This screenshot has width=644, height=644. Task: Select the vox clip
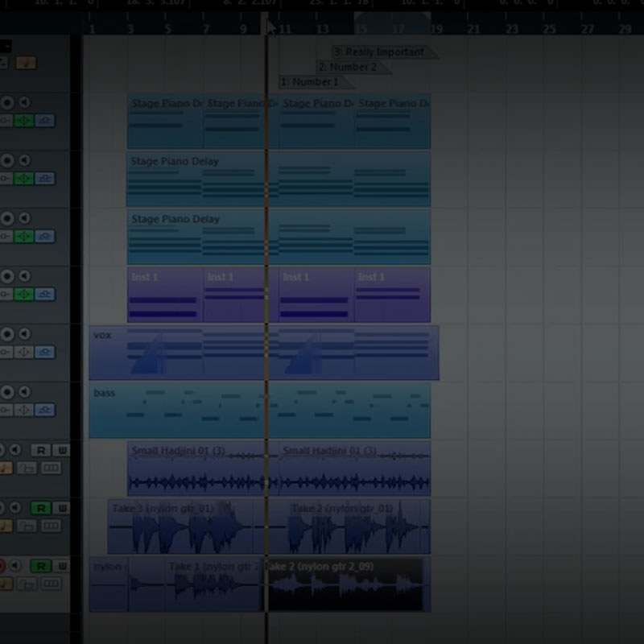click(264, 353)
